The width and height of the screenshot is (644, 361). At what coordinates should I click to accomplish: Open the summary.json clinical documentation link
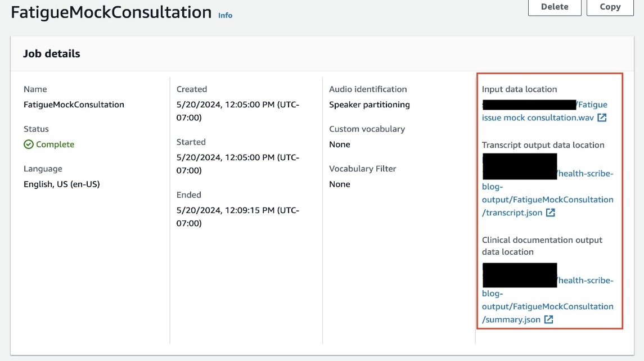click(547, 300)
